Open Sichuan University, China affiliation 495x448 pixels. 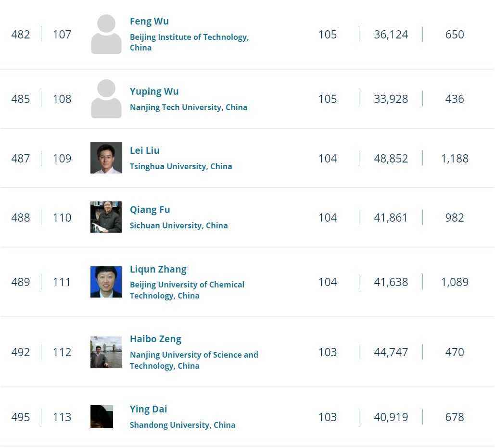coord(179,226)
